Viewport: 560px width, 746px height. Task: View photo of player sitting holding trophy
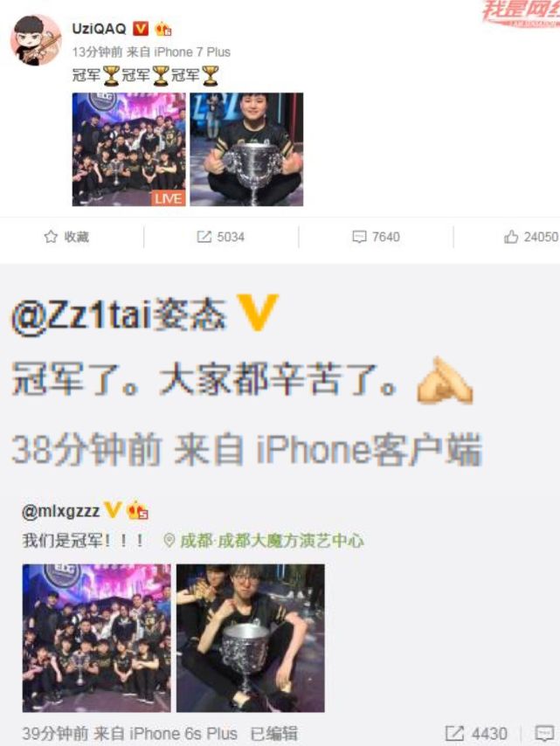pos(246,149)
